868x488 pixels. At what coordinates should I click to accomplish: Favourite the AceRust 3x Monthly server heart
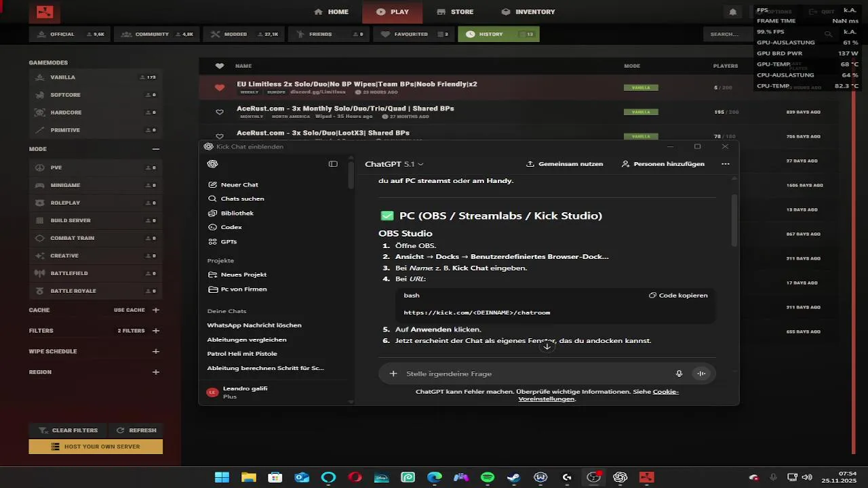coord(219,112)
